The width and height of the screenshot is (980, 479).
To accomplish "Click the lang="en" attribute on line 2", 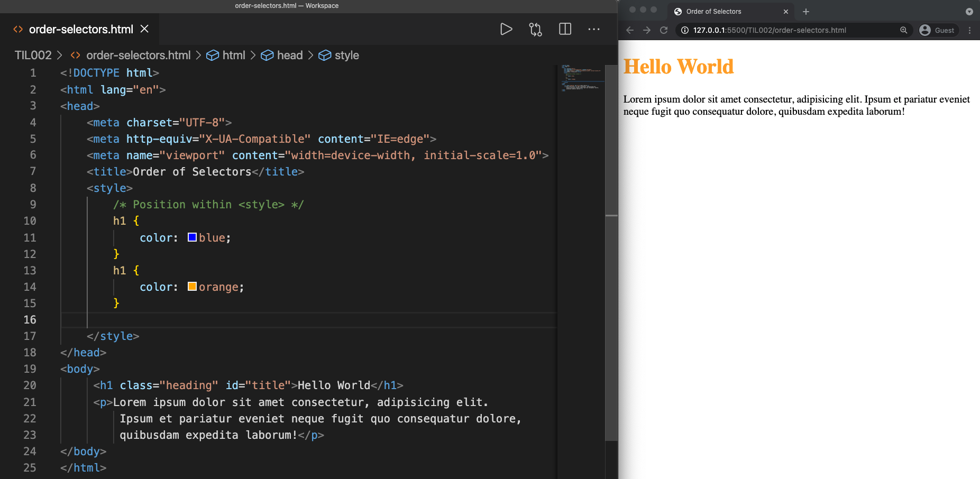I will tap(130, 90).
